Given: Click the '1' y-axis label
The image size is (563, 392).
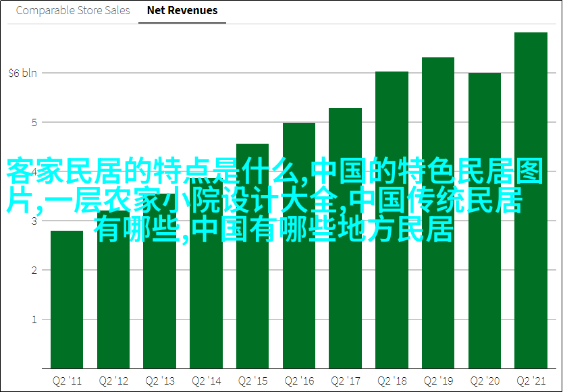Looking at the screenshot, I should coord(34,320).
